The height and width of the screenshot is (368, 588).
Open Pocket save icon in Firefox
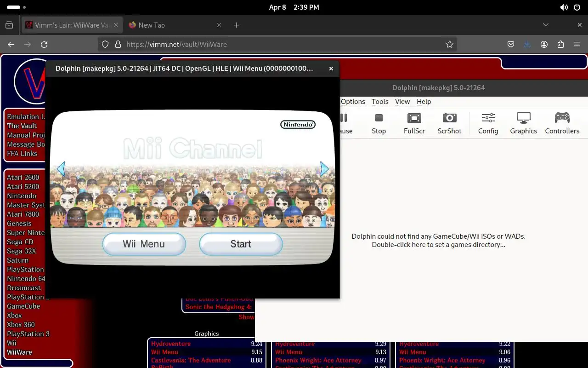point(511,45)
